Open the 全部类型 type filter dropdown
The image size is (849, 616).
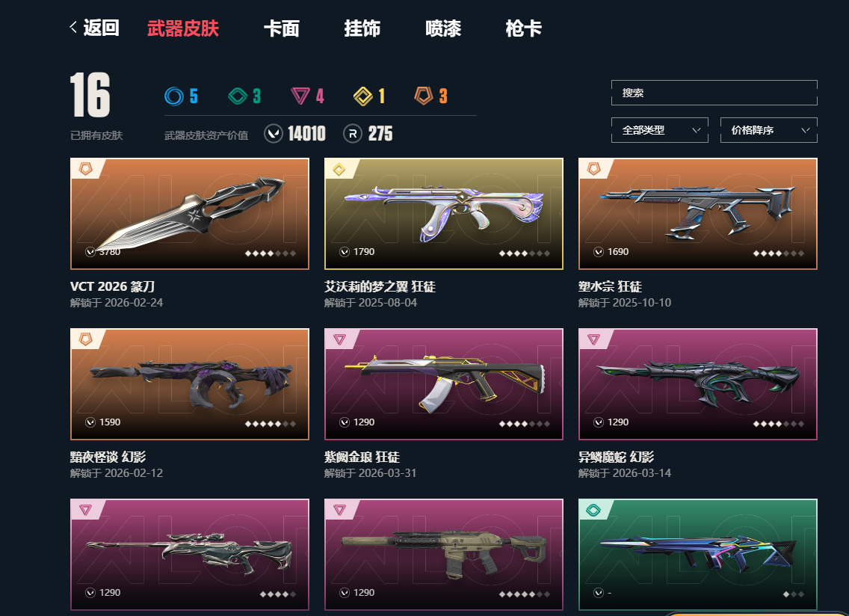[659, 130]
